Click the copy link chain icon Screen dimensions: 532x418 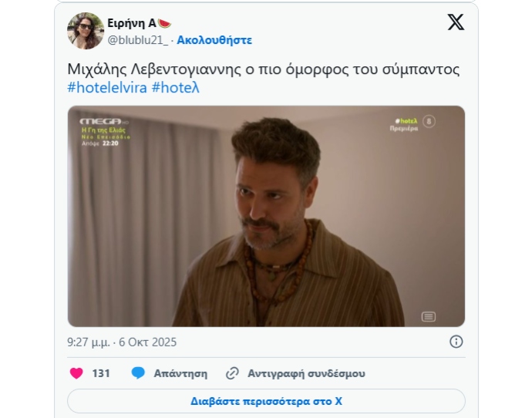pyautogui.click(x=232, y=373)
